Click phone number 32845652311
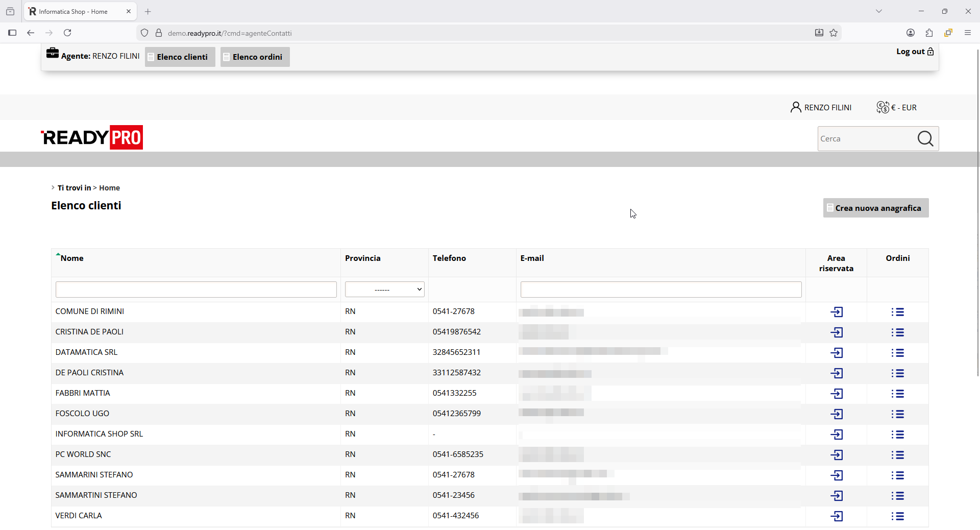The height and width of the screenshot is (530, 980). (x=456, y=352)
